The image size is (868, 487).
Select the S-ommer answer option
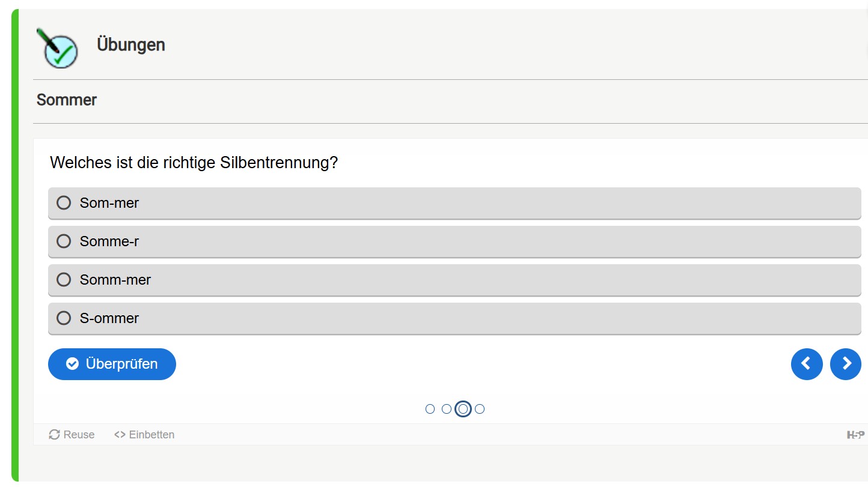(x=454, y=318)
